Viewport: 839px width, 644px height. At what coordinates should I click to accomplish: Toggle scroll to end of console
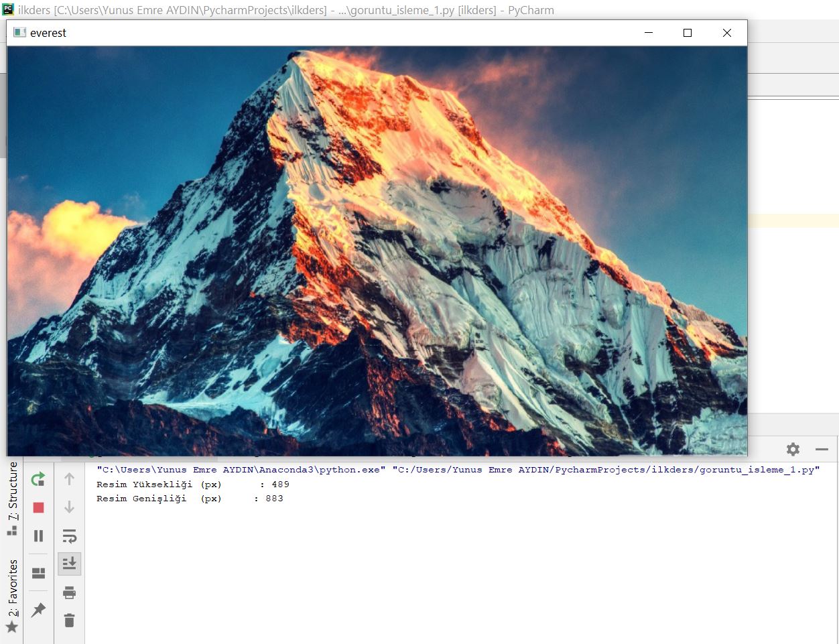point(69,564)
